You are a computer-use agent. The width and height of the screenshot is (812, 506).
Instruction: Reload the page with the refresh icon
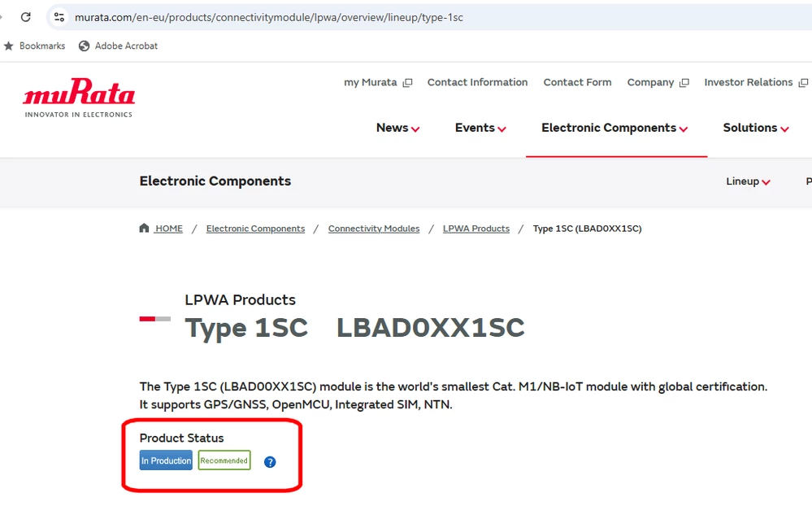[25, 17]
